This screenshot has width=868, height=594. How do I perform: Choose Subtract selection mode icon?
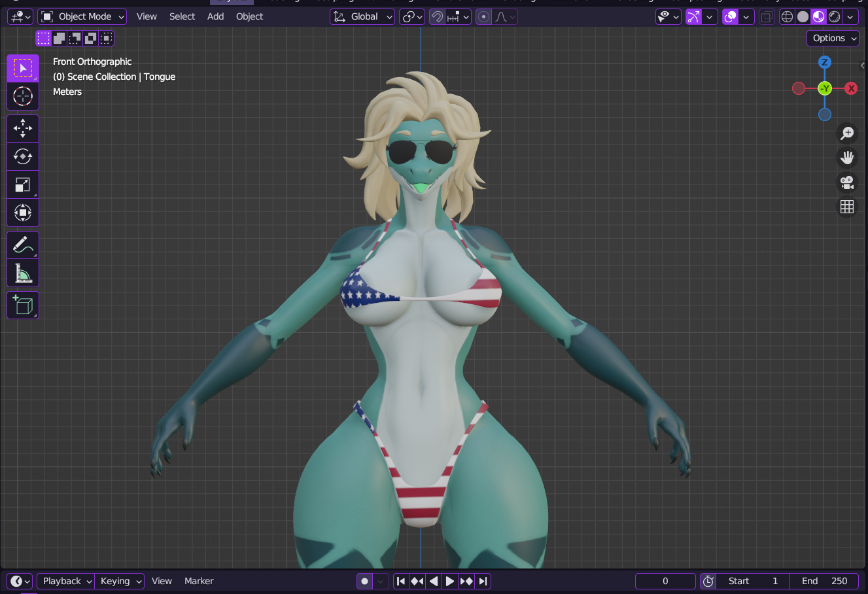pyautogui.click(x=75, y=38)
